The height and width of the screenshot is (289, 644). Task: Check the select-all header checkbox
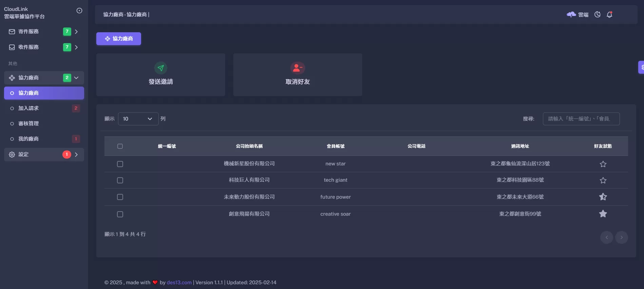[120, 146]
